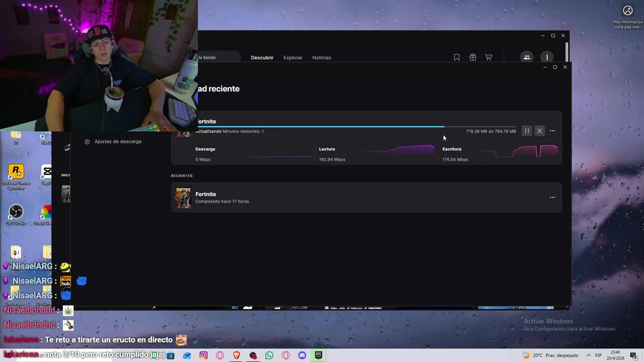Open Instagram from the taskbar
Image resolution: width=644 pixels, height=362 pixels.
[203, 355]
